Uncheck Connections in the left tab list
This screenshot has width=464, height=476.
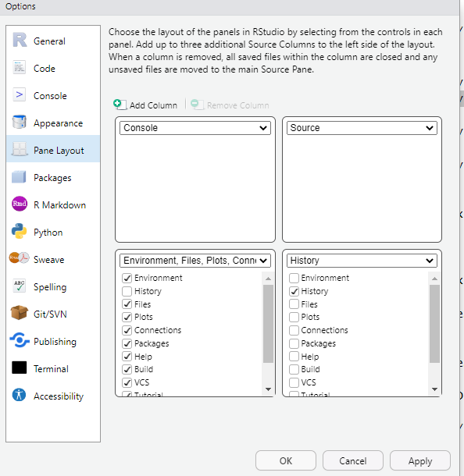(x=127, y=330)
